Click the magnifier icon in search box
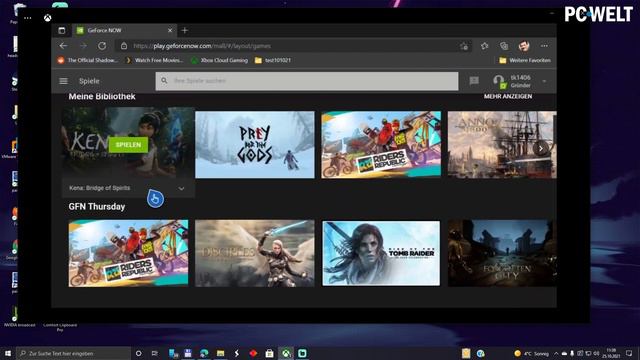Image resolution: width=640 pixels, height=360 pixels. coord(164,81)
